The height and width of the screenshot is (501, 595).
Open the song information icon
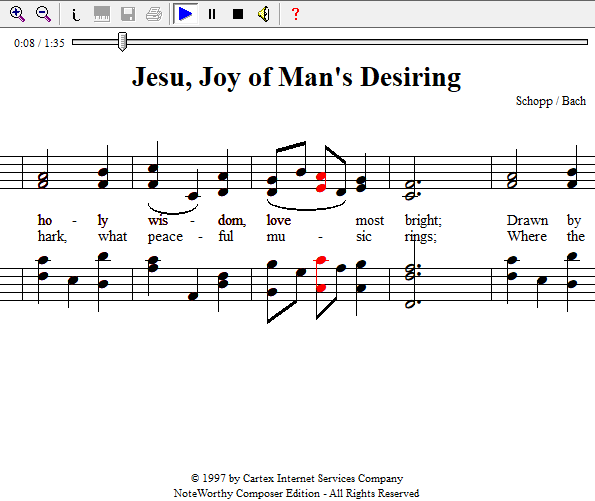[76, 14]
